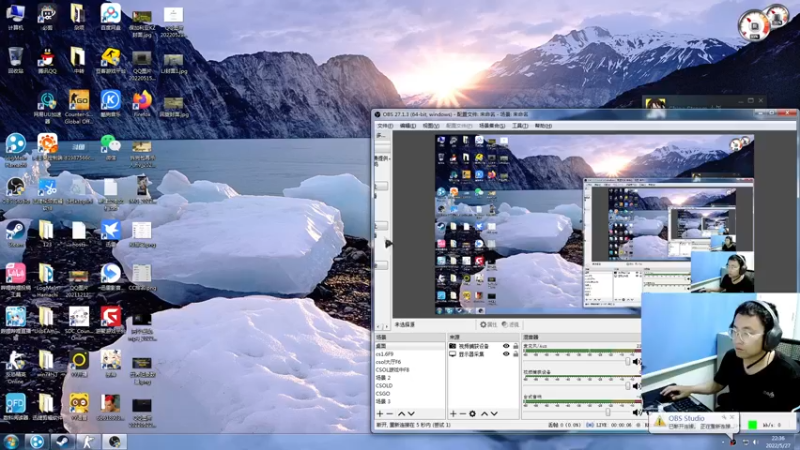This screenshot has width=800, height=450.
Task: Toggle the lock on the 视频捕获设备 source
Action: pyautogui.click(x=515, y=346)
